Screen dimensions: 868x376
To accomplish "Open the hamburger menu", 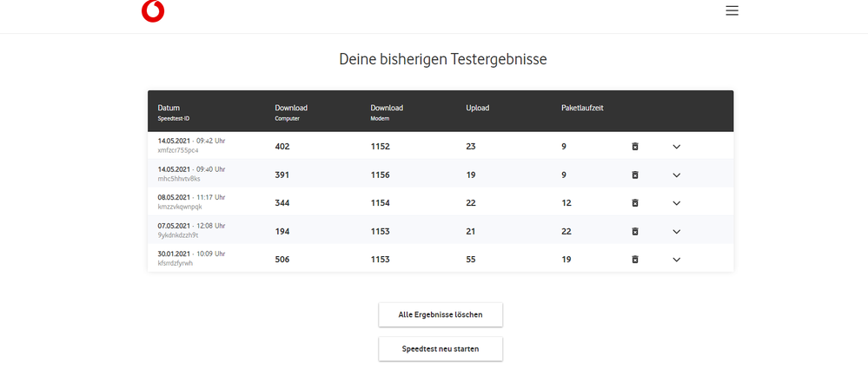I will coord(732,10).
